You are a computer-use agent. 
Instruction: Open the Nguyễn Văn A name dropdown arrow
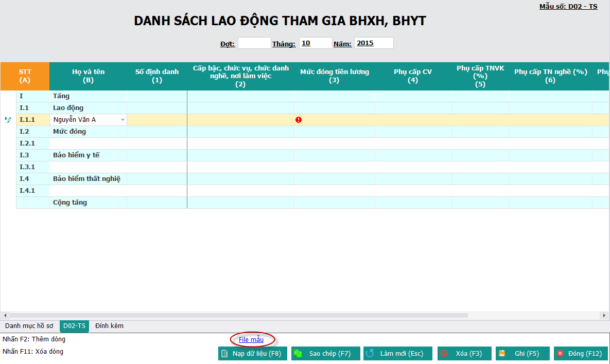[x=123, y=120]
